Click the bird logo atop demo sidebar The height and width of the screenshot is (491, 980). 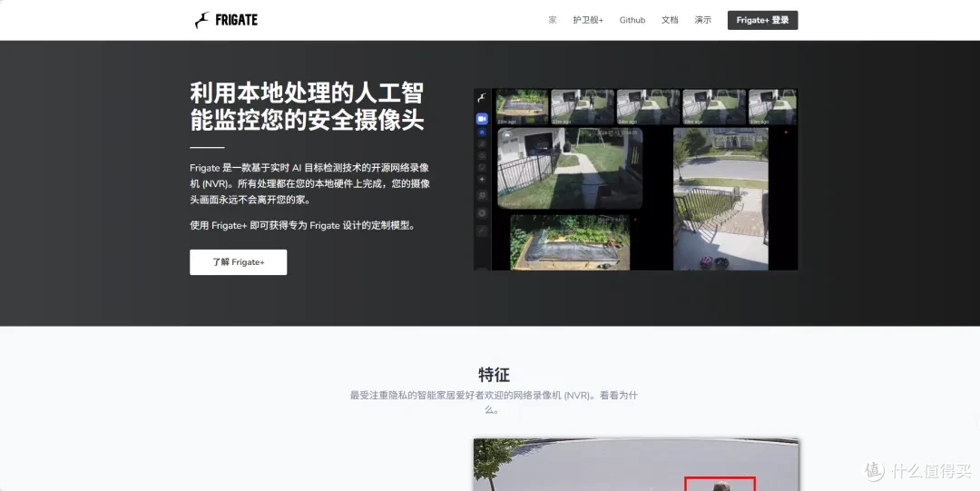(482, 98)
